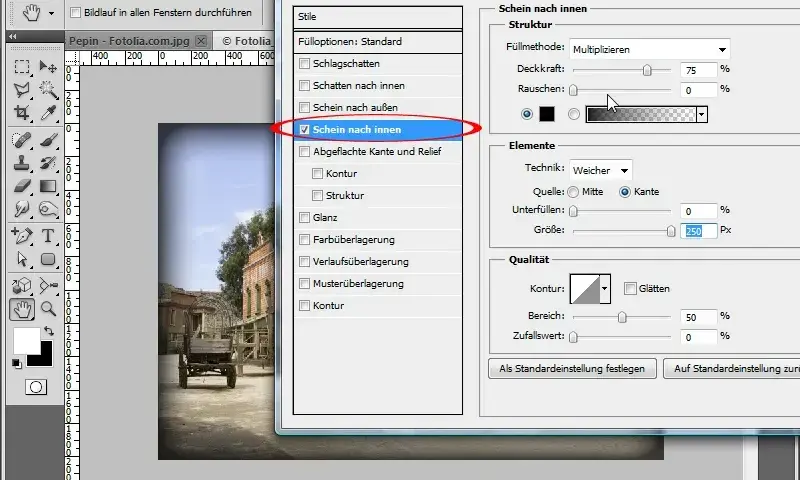Click the Bereich slider handle
This screenshot has height=480, width=800.
click(x=622, y=317)
